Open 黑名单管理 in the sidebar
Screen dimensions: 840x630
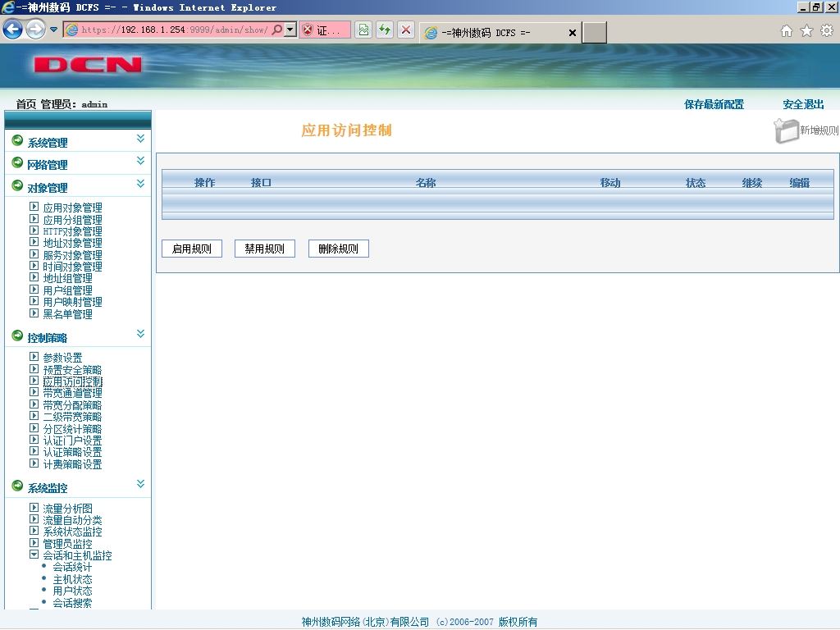click(x=67, y=314)
